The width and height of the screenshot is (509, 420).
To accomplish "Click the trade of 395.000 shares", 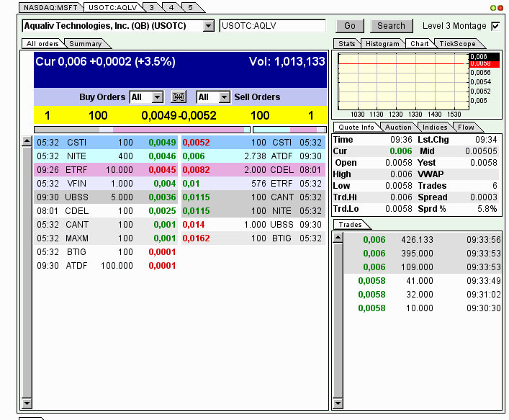I will click(x=423, y=253).
